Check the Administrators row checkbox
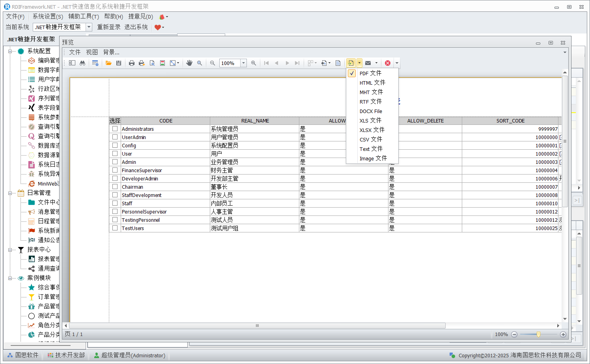 click(115, 129)
